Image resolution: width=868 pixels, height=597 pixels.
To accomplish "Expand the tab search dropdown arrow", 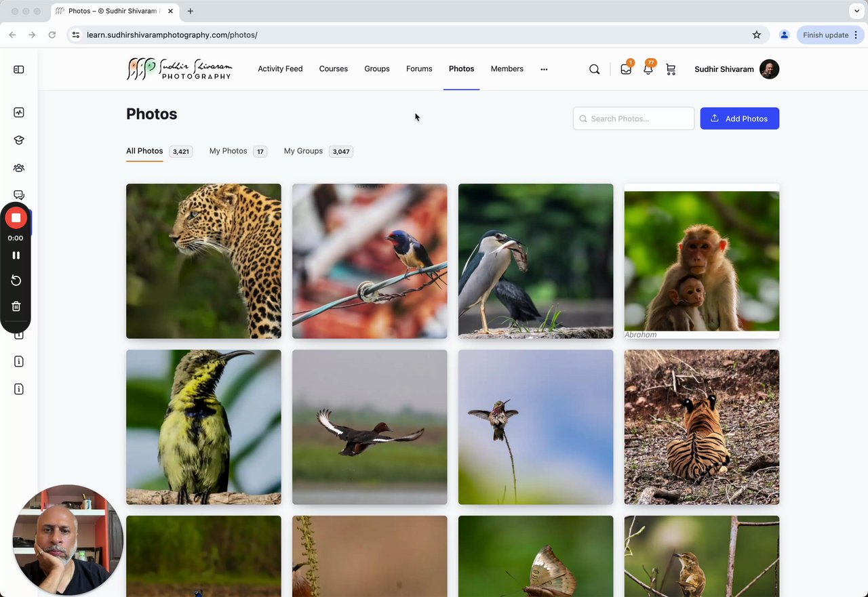I will click(856, 11).
